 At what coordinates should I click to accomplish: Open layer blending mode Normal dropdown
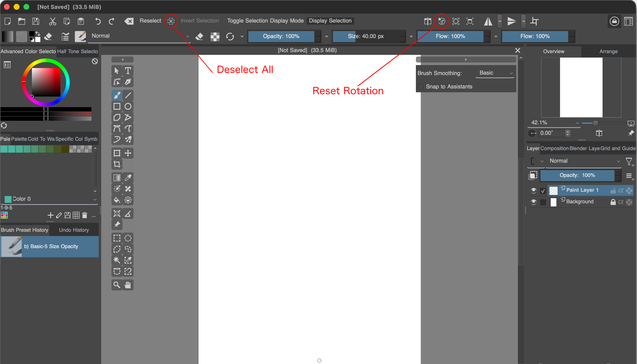coord(583,161)
